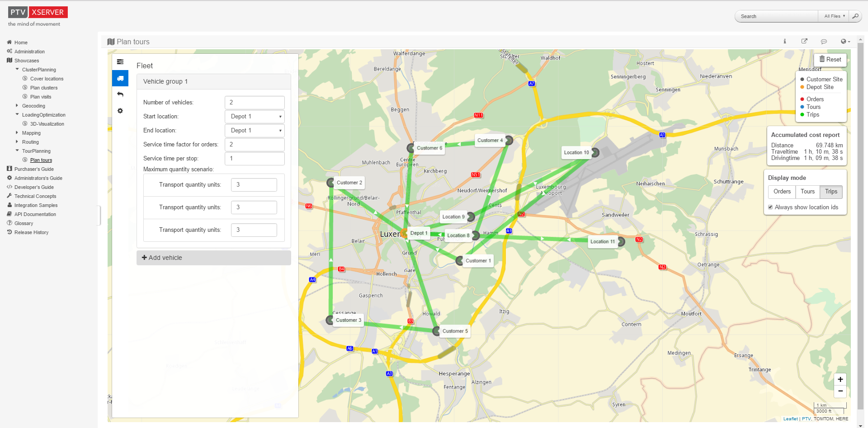Switch display mode to Tours

807,192
